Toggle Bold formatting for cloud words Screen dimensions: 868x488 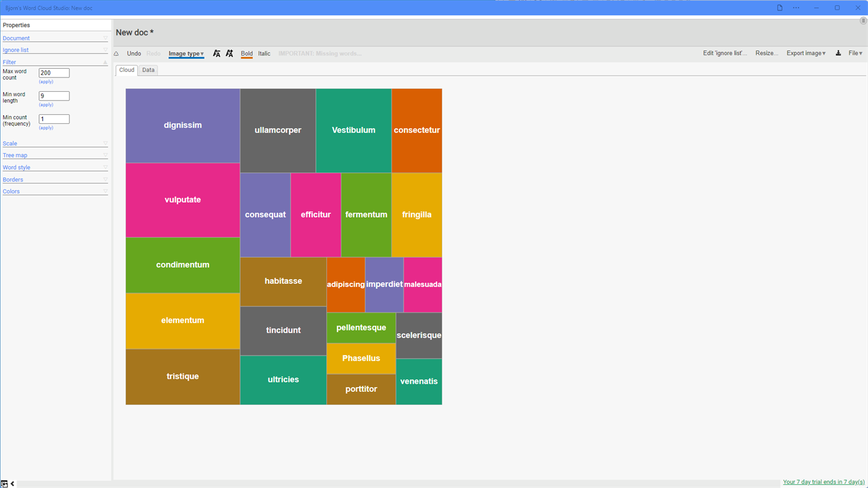pyautogui.click(x=246, y=53)
